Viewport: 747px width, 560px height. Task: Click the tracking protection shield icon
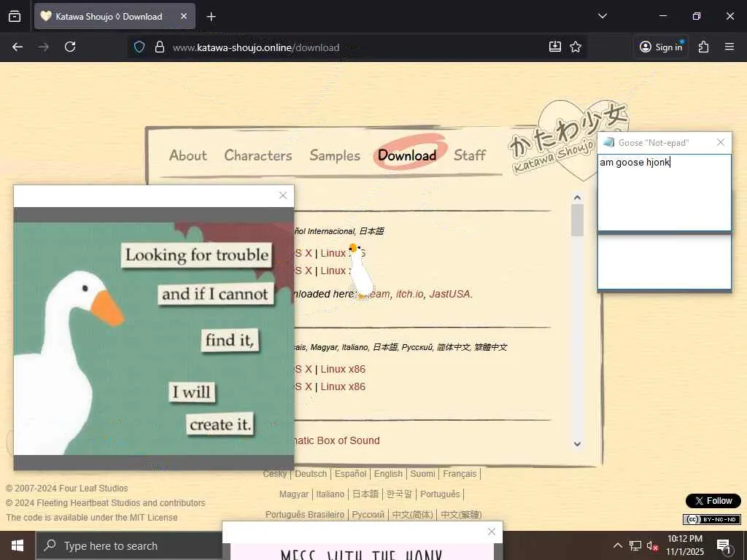click(x=139, y=47)
